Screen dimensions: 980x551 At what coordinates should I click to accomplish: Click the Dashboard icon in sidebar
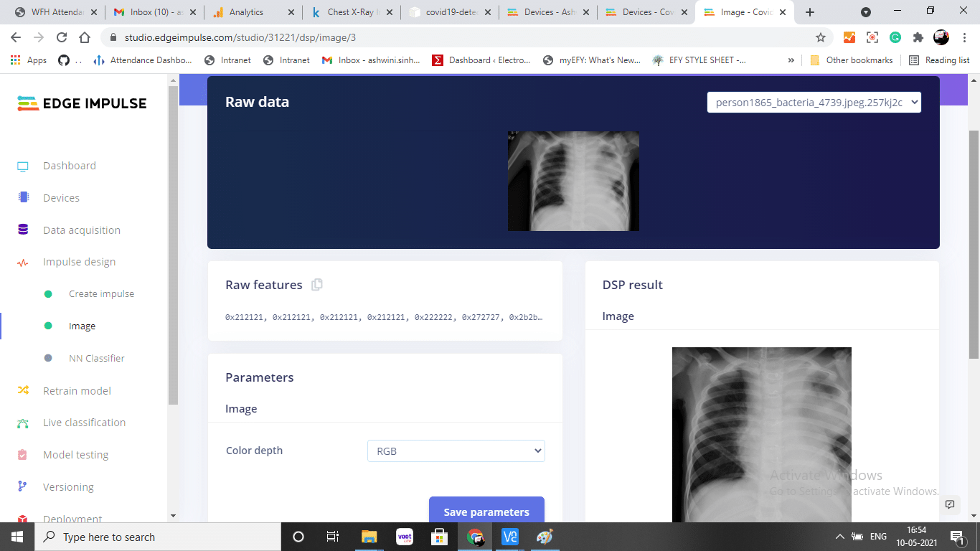tap(23, 166)
